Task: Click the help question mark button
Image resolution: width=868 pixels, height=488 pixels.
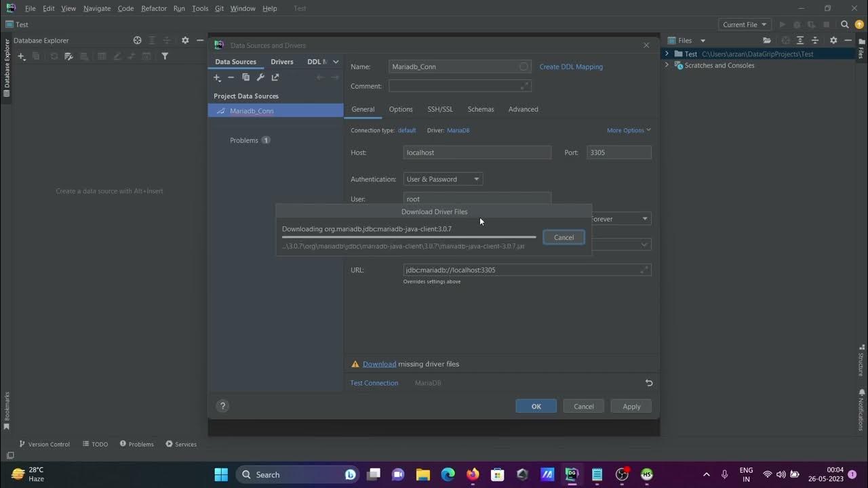Action: pyautogui.click(x=222, y=406)
